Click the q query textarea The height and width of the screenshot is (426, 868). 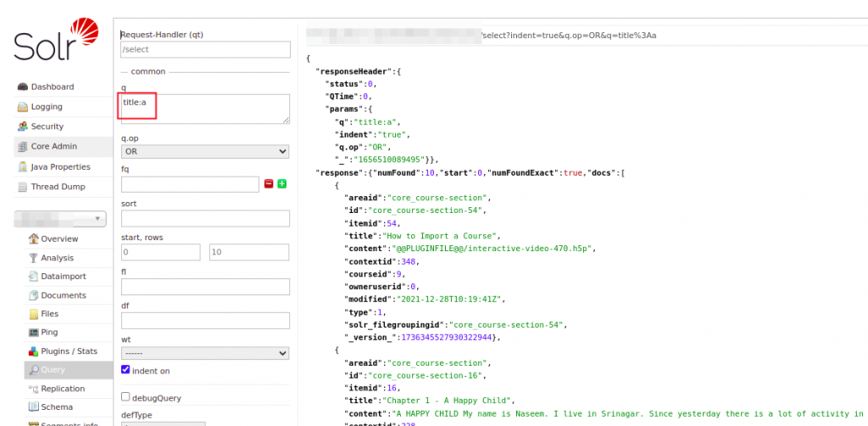(x=205, y=109)
